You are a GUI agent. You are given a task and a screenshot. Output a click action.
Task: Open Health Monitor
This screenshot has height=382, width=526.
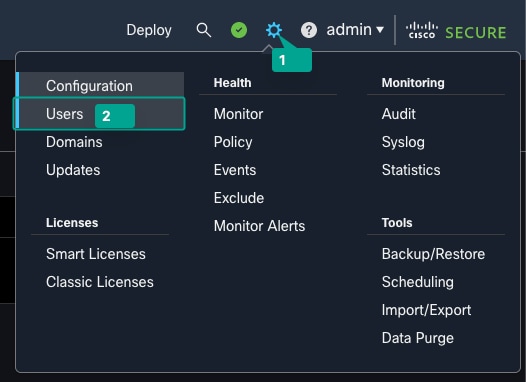tap(239, 114)
